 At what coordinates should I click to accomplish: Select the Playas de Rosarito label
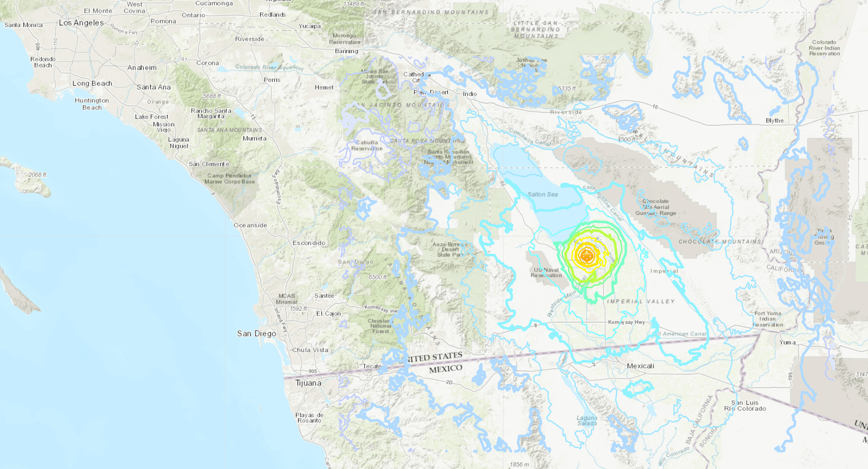pyautogui.click(x=309, y=418)
